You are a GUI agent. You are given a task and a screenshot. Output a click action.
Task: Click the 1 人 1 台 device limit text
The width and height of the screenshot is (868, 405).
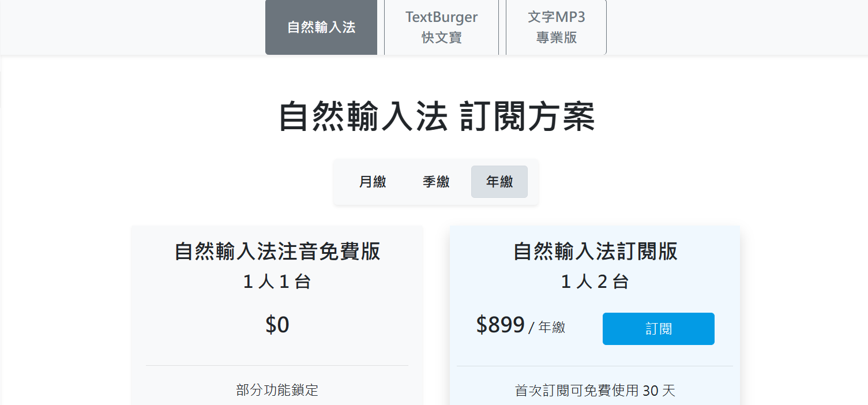coord(277,282)
